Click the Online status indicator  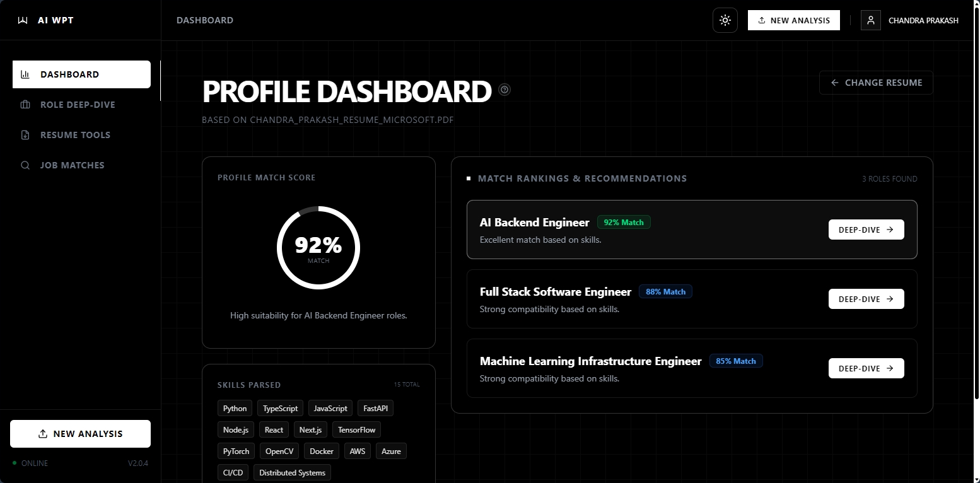[30, 463]
